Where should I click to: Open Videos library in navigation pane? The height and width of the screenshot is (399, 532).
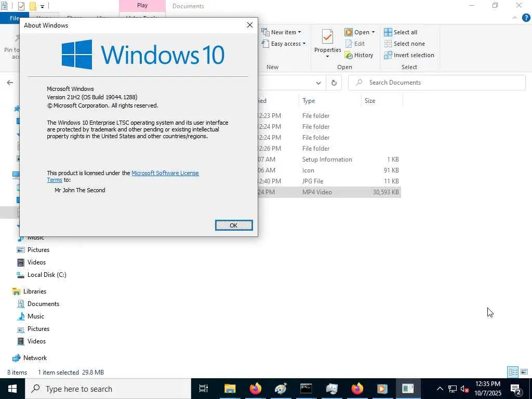click(32, 341)
